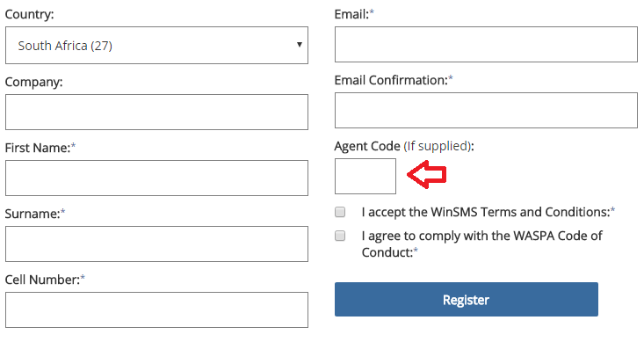
Task: Enable the WASPA Code of Conduct checkbox
Action: 340,236
